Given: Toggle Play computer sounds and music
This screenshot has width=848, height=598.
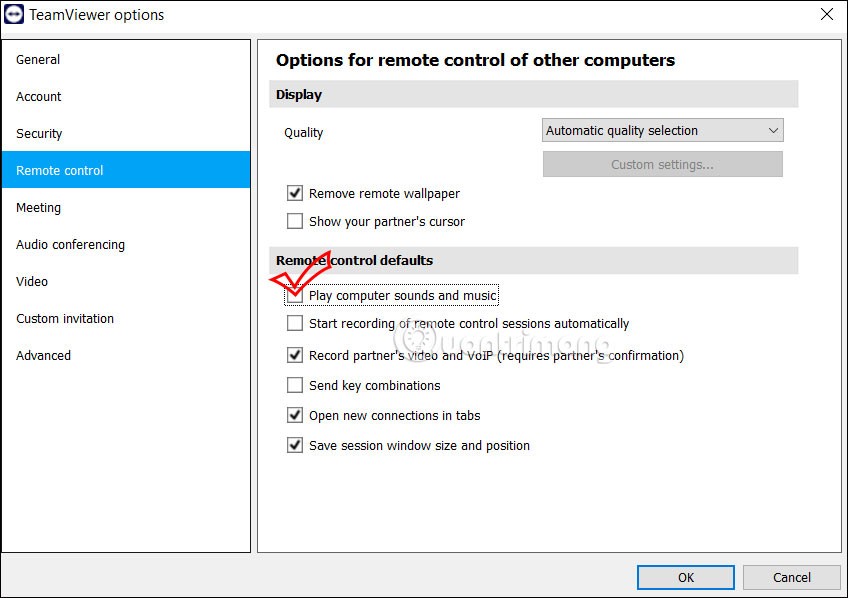Looking at the screenshot, I should 295,296.
